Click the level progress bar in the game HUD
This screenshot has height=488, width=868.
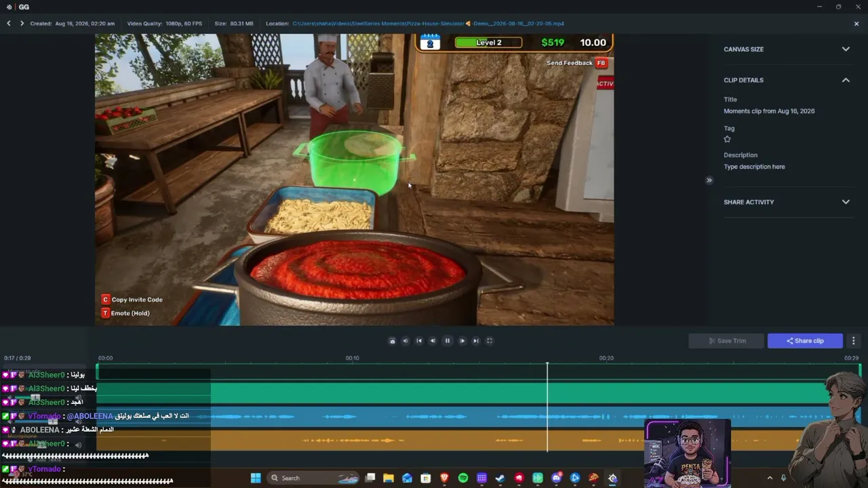488,43
